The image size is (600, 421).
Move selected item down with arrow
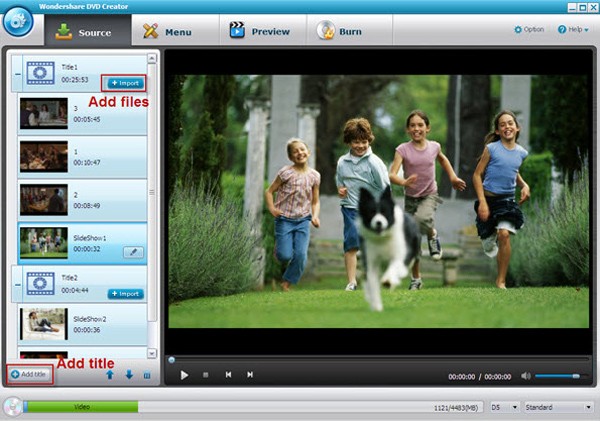[x=128, y=375]
